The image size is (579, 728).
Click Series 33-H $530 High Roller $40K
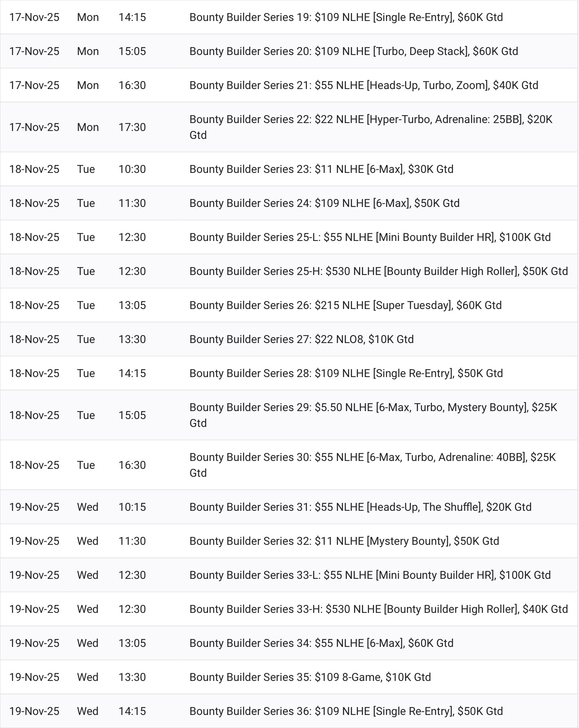378,609
